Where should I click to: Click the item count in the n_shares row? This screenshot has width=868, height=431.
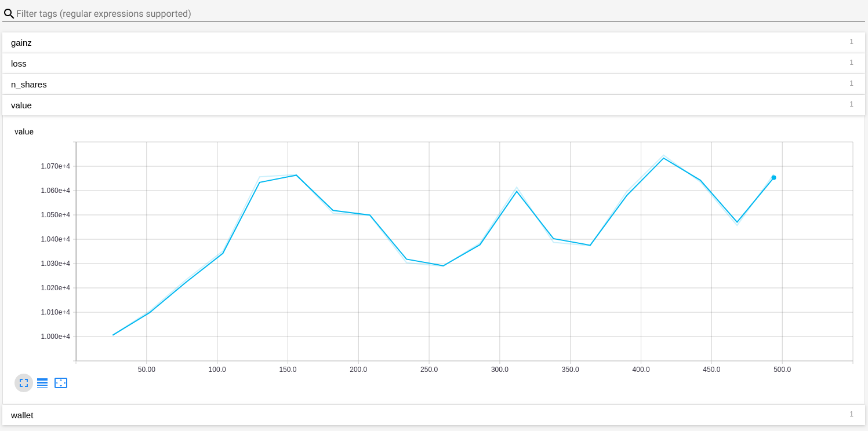coord(851,83)
